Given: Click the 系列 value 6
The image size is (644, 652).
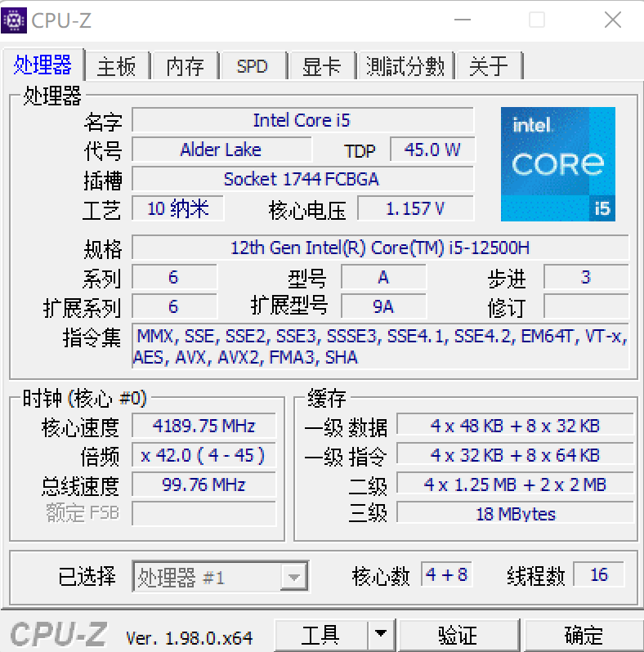Looking at the screenshot, I should pyautogui.click(x=174, y=277).
